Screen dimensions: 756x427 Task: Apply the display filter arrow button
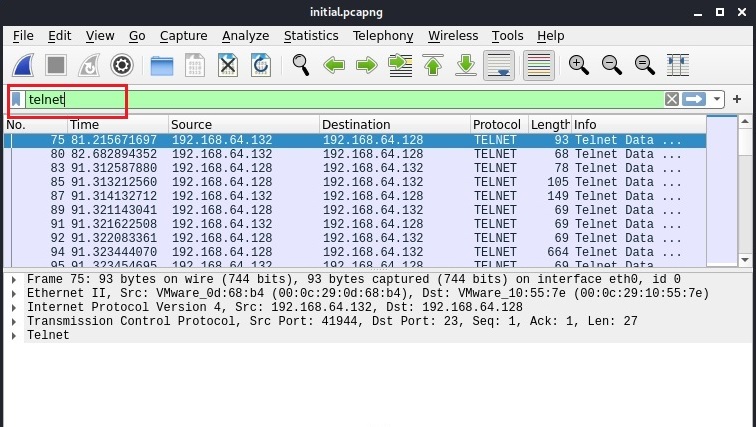(694, 99)
